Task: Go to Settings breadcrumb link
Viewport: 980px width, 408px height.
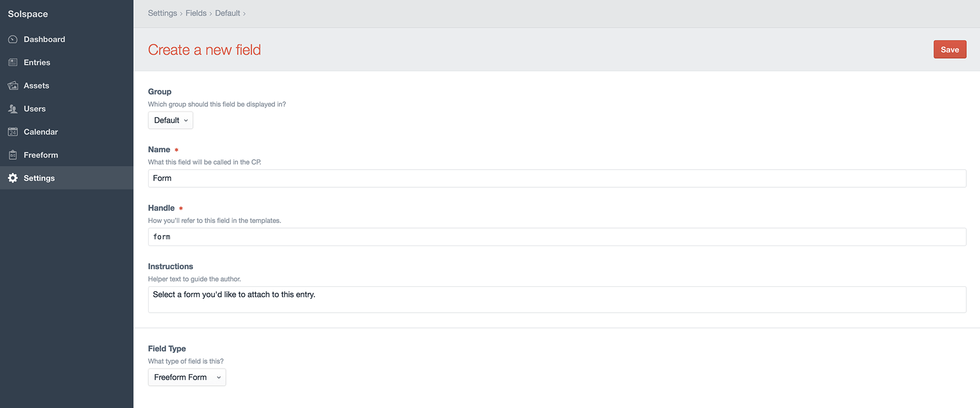Action: 162,13
